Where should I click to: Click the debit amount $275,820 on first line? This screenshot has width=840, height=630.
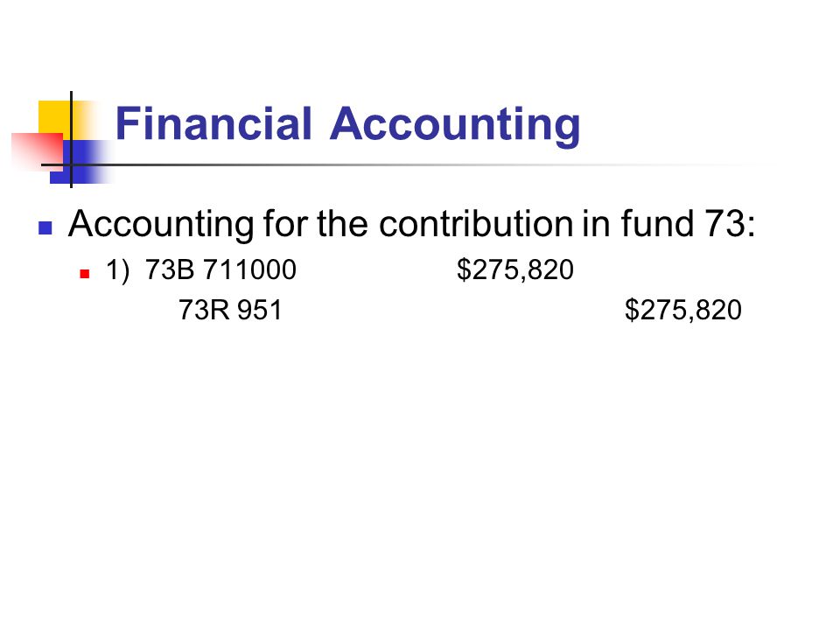pyautogui.click(x=514, y=269)
